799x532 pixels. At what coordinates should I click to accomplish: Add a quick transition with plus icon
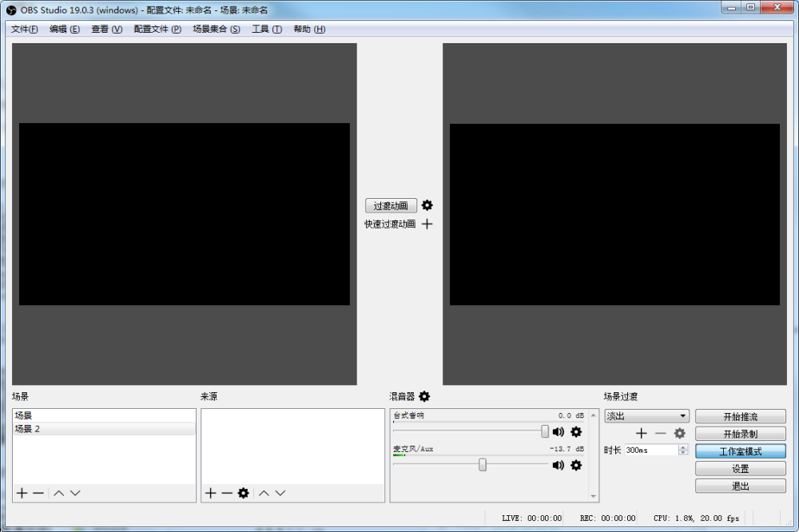427,224
